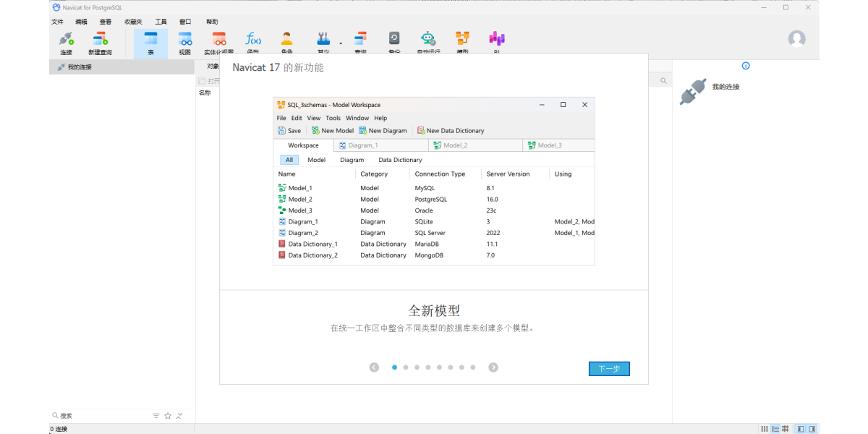
Task: Go to next slide with right arrow
Action: click(493, 367)
